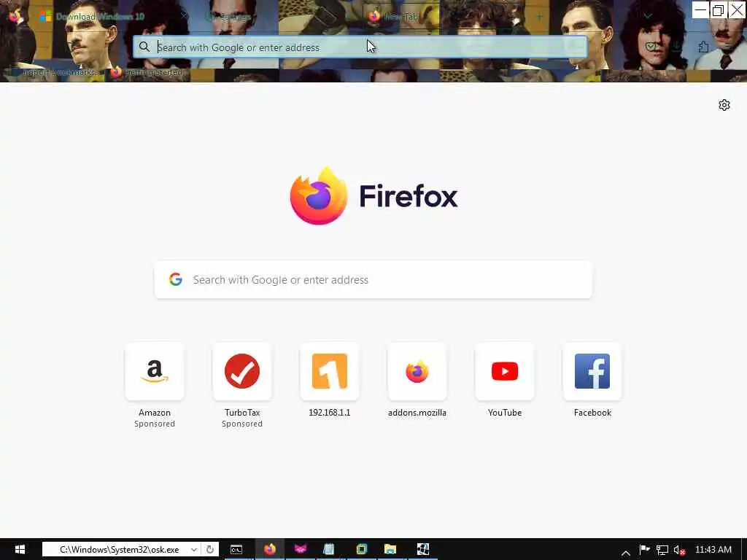
Task: Open the YouTube shortcut tile
Action: tap(505, 371)
